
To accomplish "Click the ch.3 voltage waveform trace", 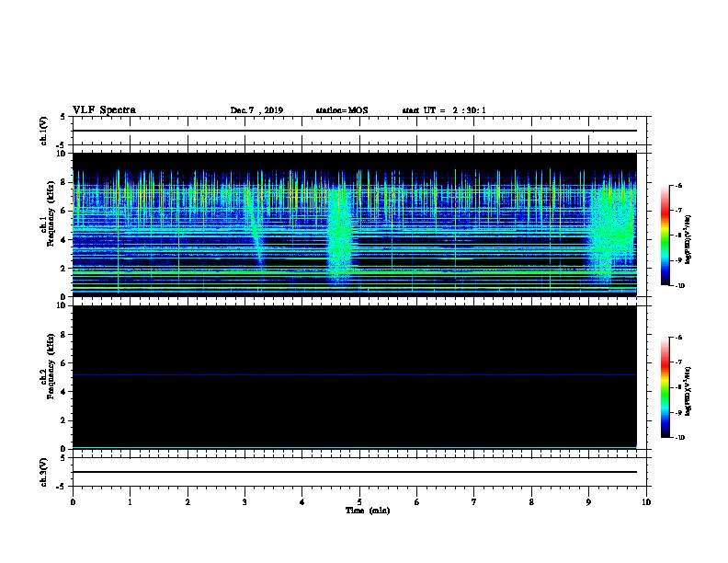I will (355, 472).
